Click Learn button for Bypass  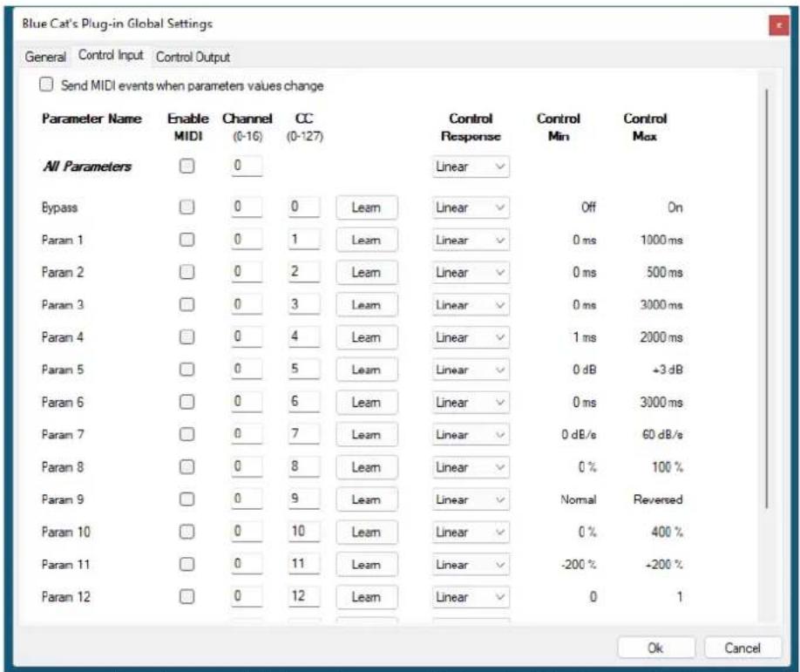[366, 207]
